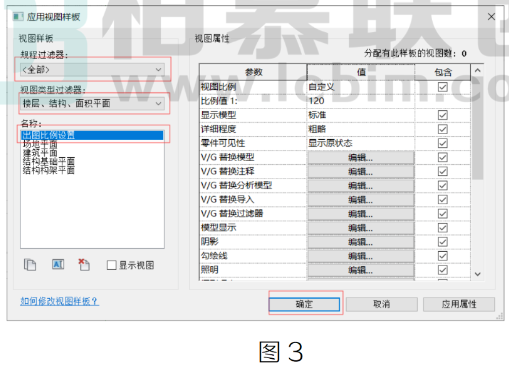This screenshot has width=509, height=368.
Task: Click 编辑 for 阴影
Action: coord(361,242)
